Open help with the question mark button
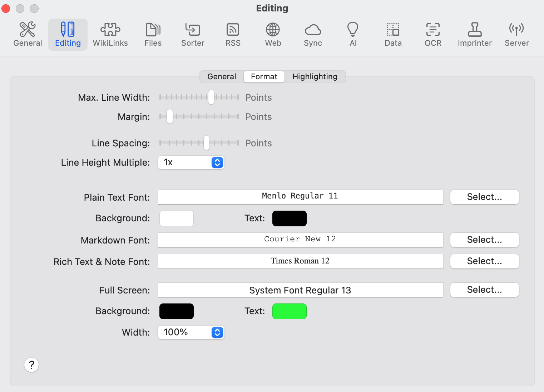This screenshot has height=392, width=544. (x=31, y=365)
